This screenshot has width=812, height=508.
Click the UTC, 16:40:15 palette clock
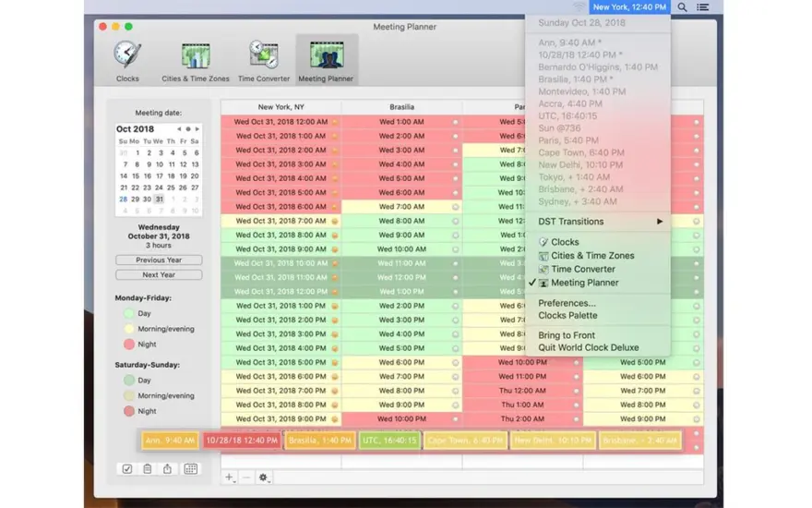389,441
